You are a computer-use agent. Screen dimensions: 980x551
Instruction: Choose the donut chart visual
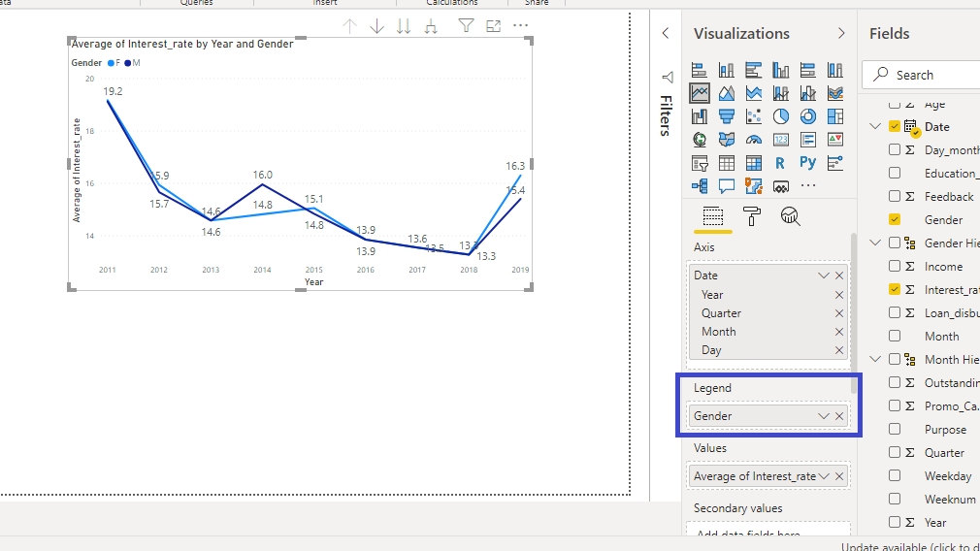click(808, 116)
